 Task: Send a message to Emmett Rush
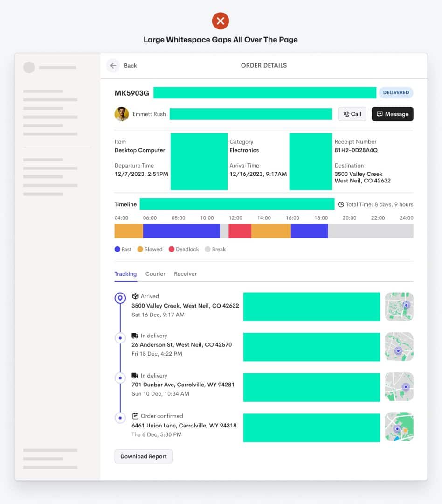click(393, 114)
